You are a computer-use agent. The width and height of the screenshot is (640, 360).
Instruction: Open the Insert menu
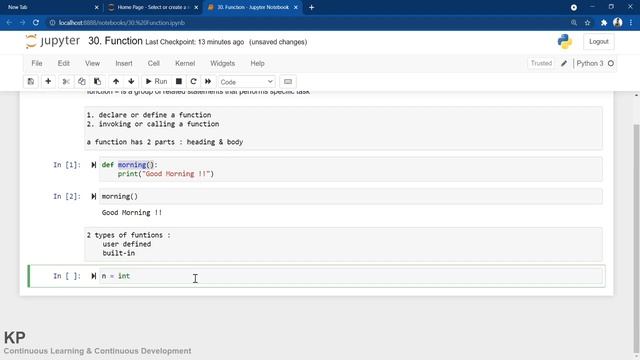tap(124, 63)
